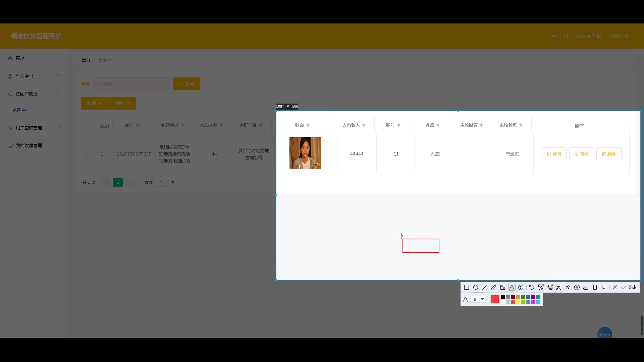Pick the pencil drawing tool
The height and width of the screenshot is (362, 644).
(x=493, y=287)
